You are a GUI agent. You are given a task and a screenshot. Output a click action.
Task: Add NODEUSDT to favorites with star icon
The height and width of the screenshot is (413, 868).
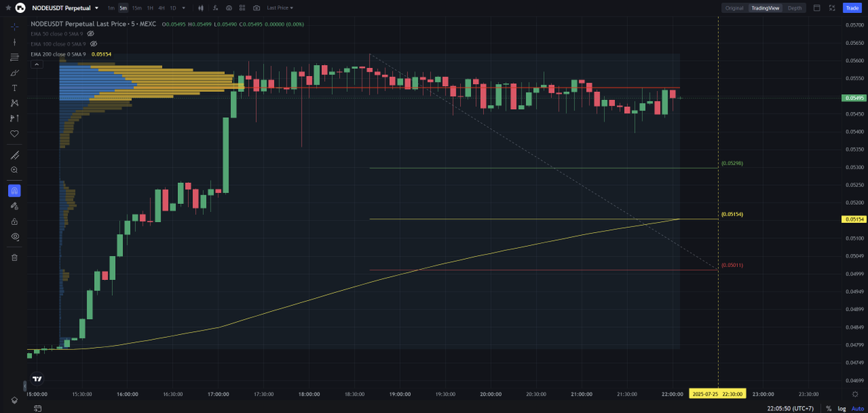coord(7,8)
